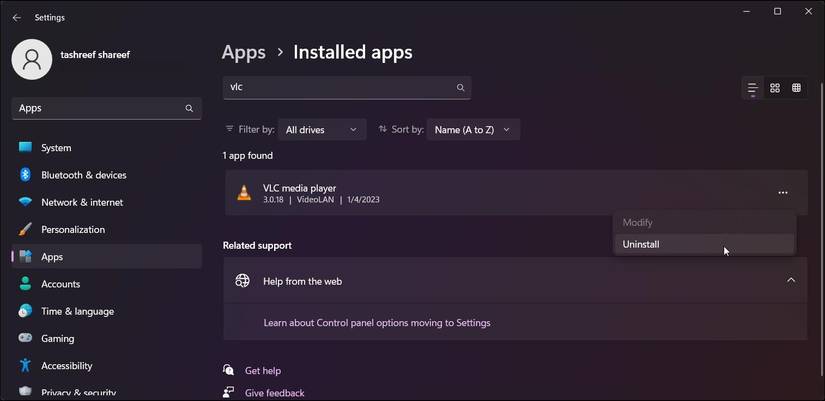825x401 pixels.
Task: Click the VLC media player cone icon
Action: click(244, 193)
